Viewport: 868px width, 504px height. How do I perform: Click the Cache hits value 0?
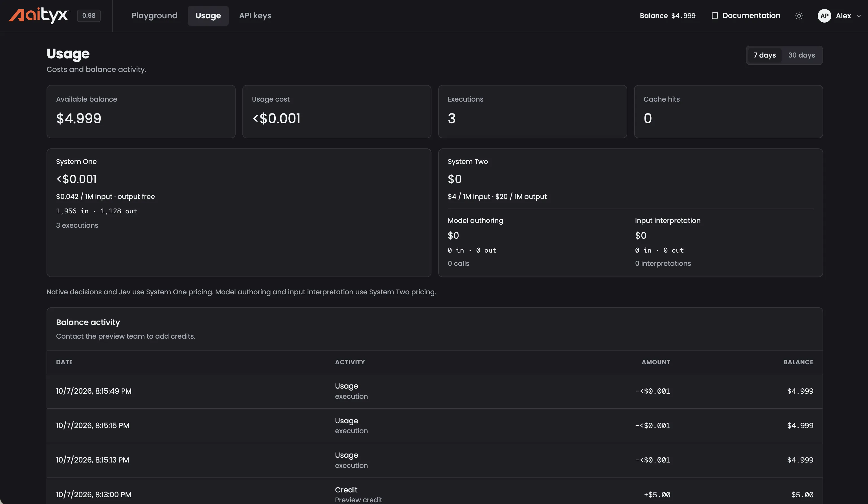point(648,119)
